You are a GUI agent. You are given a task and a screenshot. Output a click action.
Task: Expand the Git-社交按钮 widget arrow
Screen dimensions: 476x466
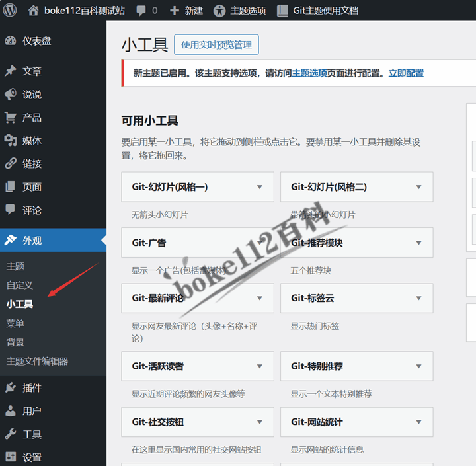coord(260,422)
